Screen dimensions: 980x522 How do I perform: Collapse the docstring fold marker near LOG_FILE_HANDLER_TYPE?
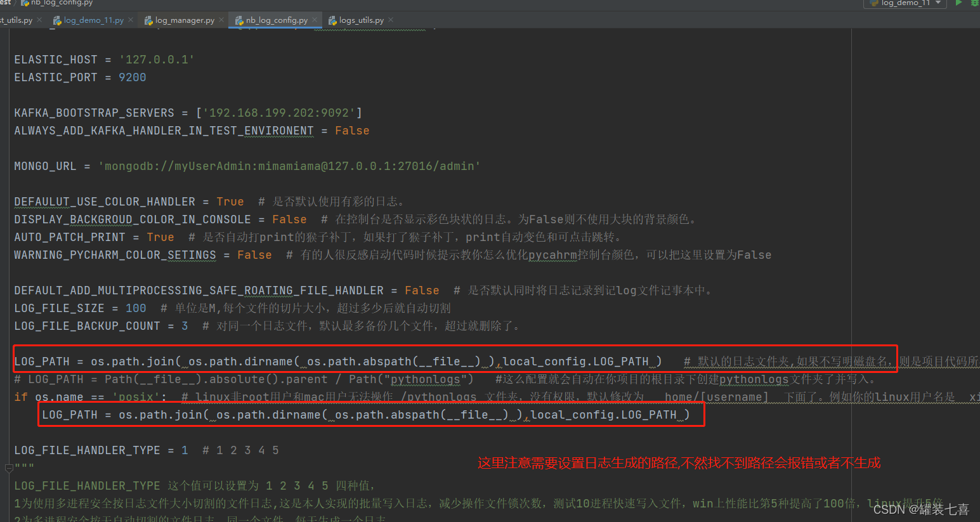[9, 468]
